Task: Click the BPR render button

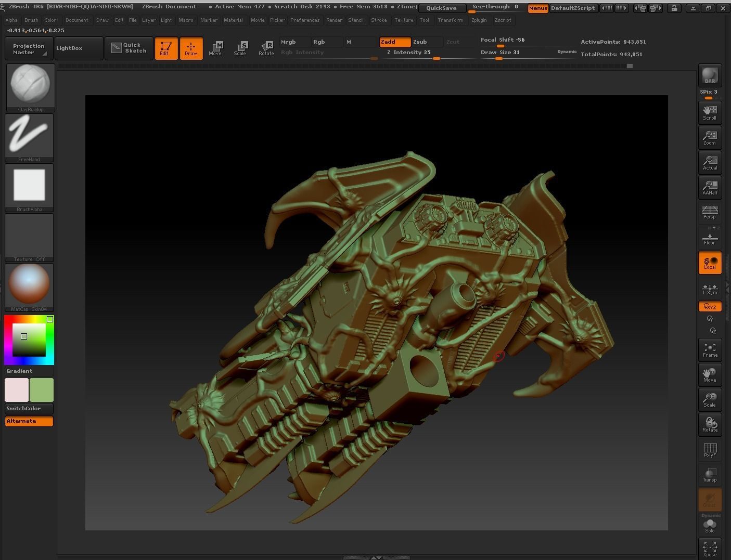Action: [x=710, y=76]
